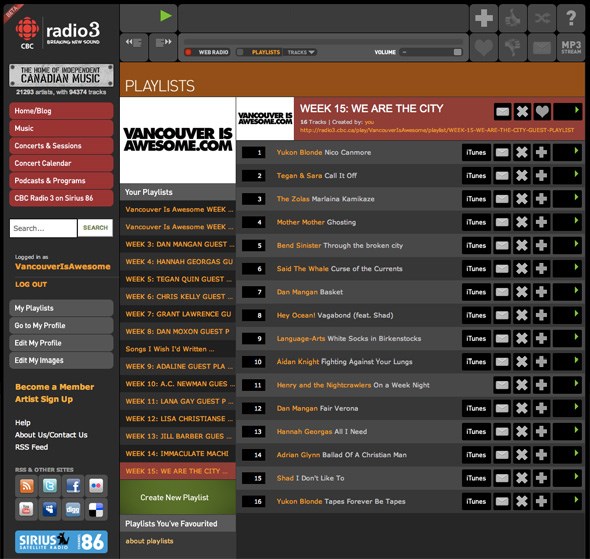Remove The Zolas Marlaina Kamikaze track
Image resolution: width=590 pixels, height=559 pixels.
click(x=522, y=199)
